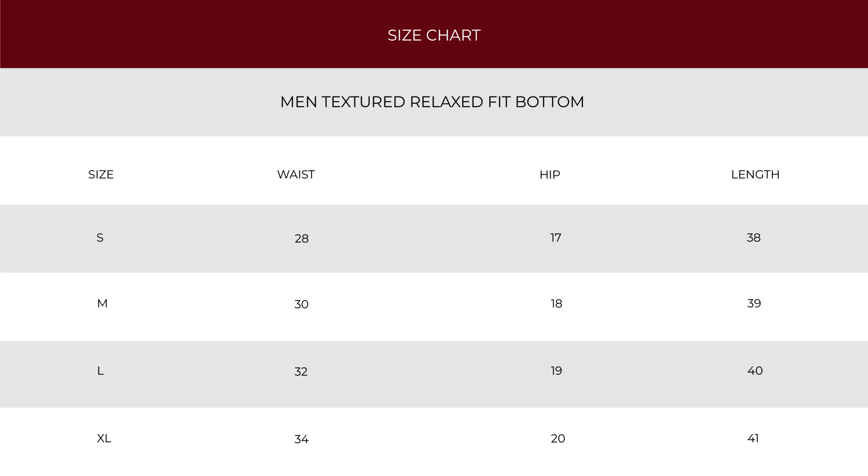The height and width of the screenshot is (476, 868).
Task: Click waist value 32
Action: pos(301,371)
